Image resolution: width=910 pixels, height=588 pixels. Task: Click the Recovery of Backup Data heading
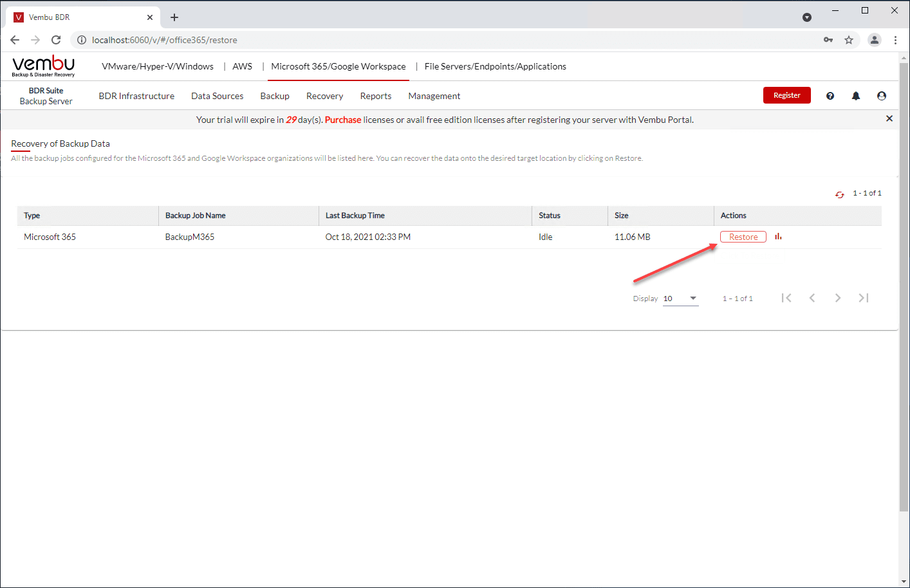(60, 143)
